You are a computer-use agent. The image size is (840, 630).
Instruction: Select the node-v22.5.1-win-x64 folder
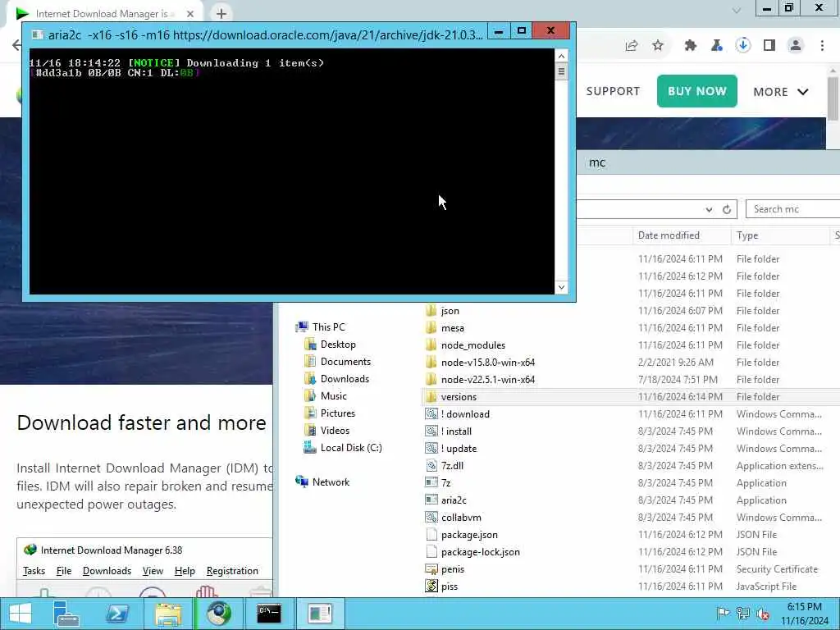pos(487,379)
